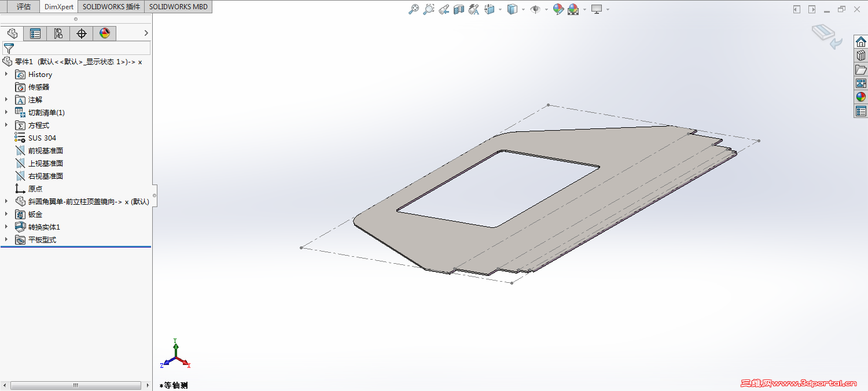Open View Settings monitor icon

pos(597,9)
